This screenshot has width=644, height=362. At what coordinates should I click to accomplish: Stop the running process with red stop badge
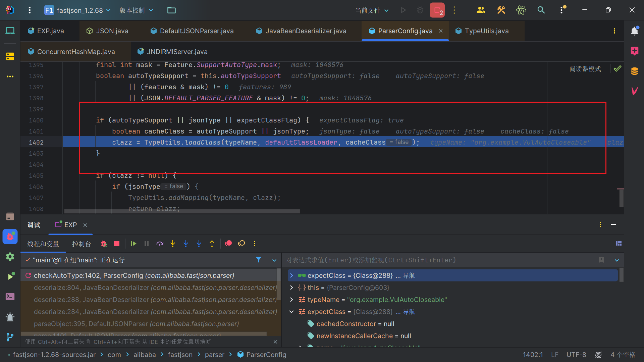pos(437,10)
